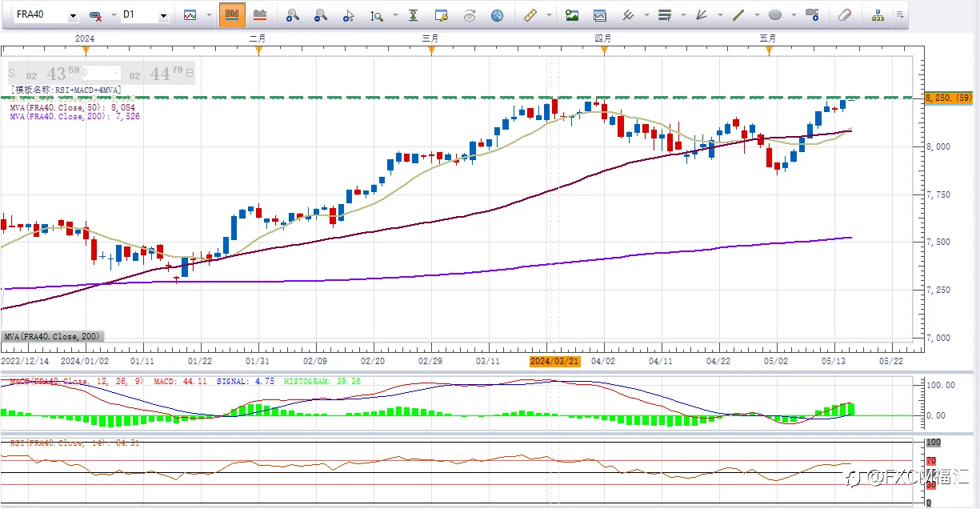Expand the vertical zoom dropdown arrow

(x=394, y=15)
